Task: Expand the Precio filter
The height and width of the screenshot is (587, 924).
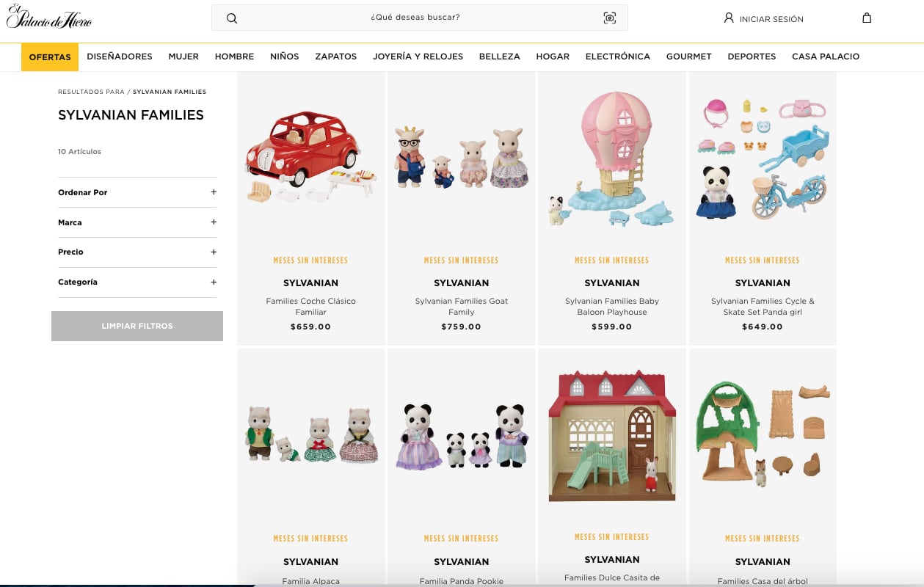Action: pos(214,252)
